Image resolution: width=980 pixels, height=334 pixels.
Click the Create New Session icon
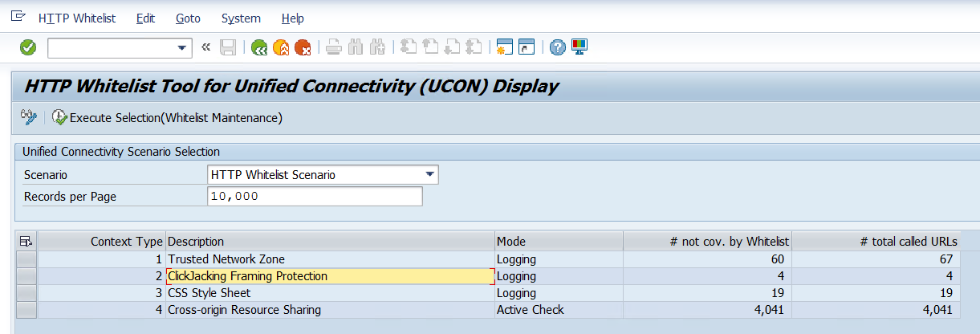click(x=505, y=48)
